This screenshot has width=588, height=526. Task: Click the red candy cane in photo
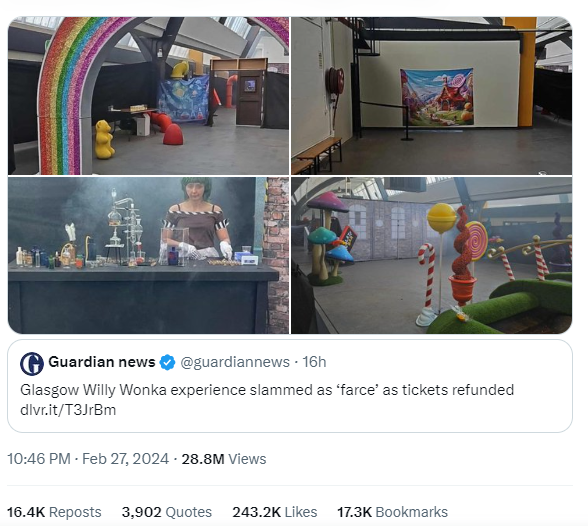click(428, 275)
